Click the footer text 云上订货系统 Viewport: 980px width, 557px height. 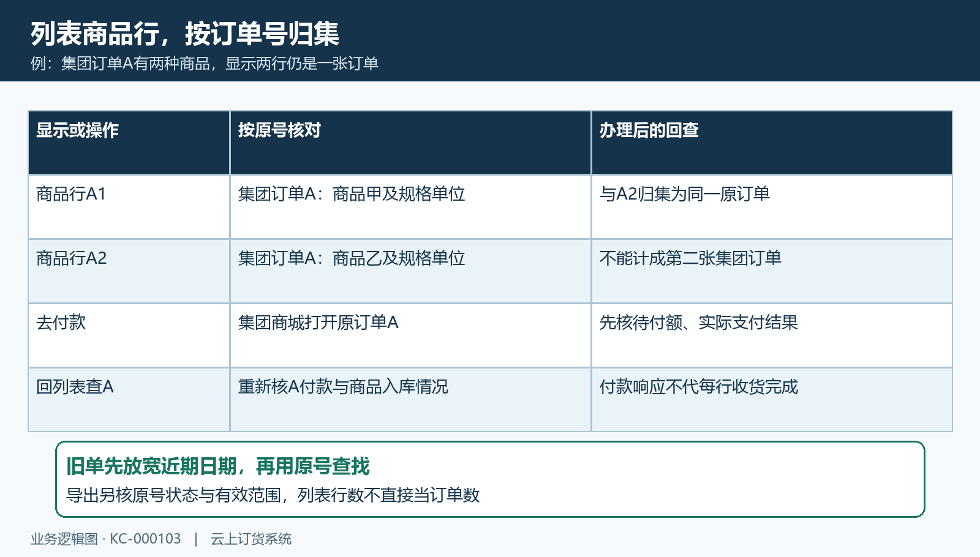[x=251, y=539]
